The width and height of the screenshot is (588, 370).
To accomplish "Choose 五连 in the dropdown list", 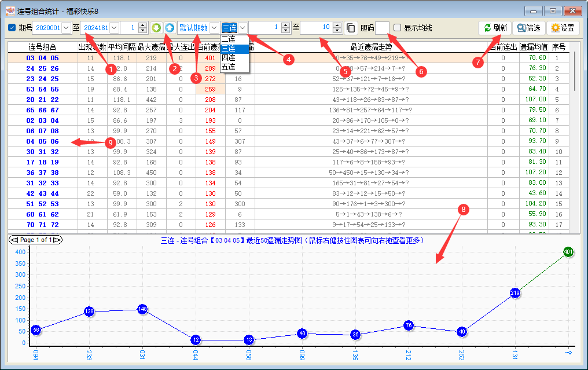I will point(229,67).
